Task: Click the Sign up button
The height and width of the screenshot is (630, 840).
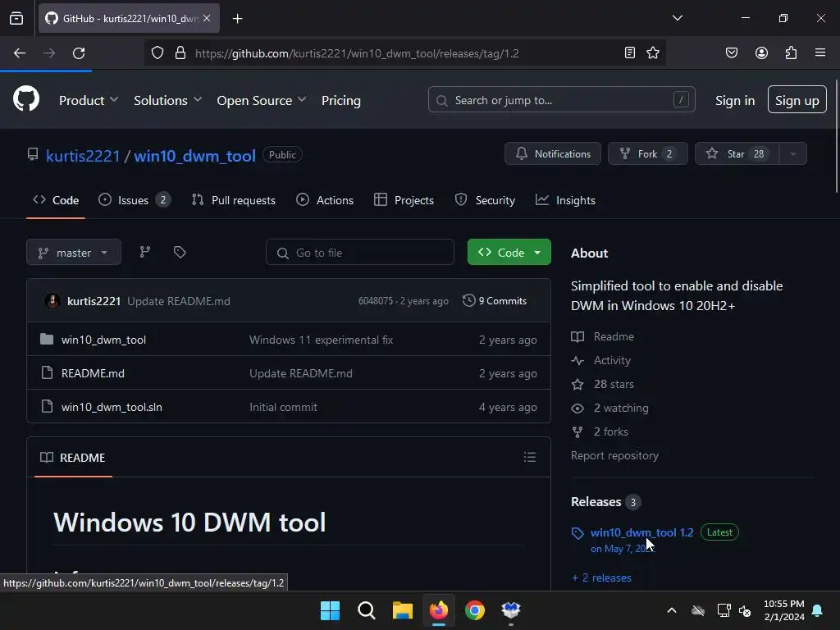Action: pos(797,99)
